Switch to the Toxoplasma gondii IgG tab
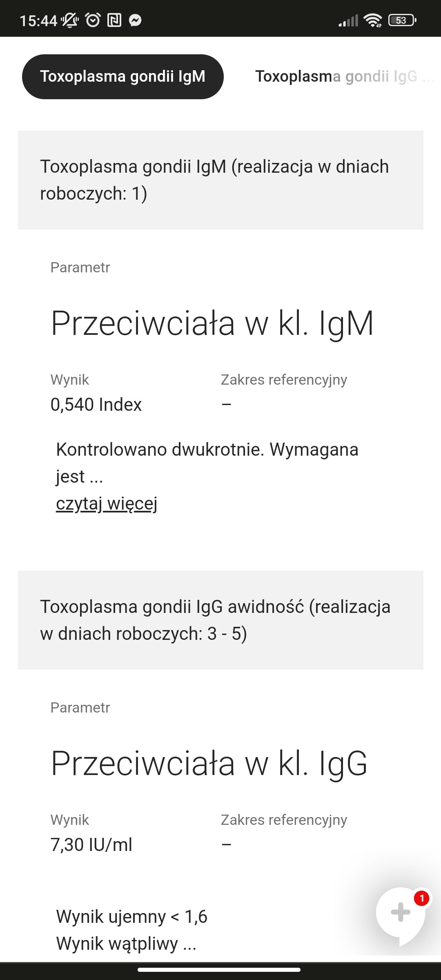Viewport: 441px width, 980px height. point(336,77)
